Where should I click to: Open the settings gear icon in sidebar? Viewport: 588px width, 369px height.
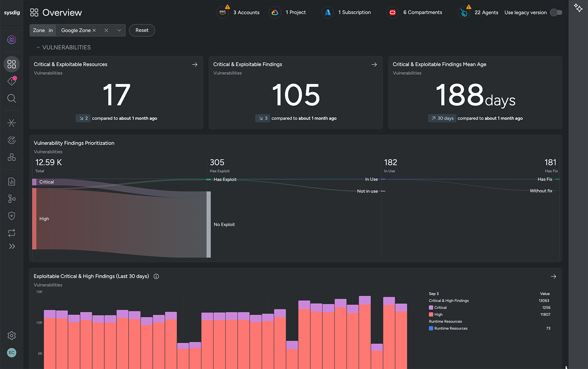point(12,336)
